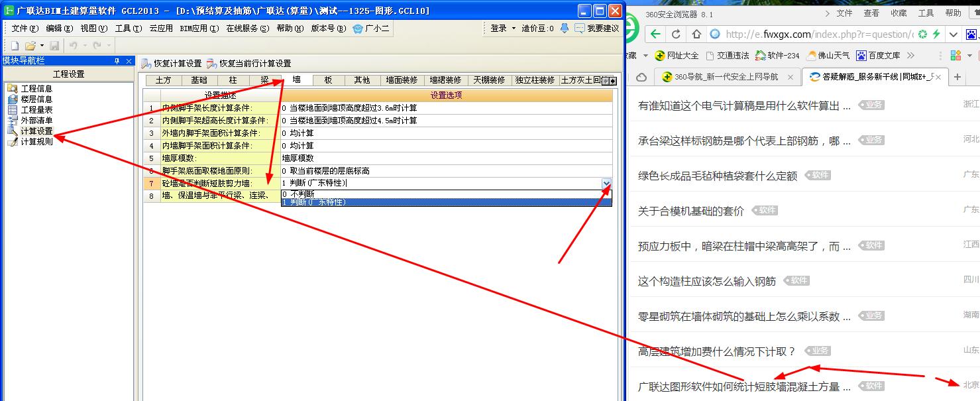Viewport: 980px width, 401px height.
Task: Select 计算设置 in navigation tree
Action: [x=36, y=131]
